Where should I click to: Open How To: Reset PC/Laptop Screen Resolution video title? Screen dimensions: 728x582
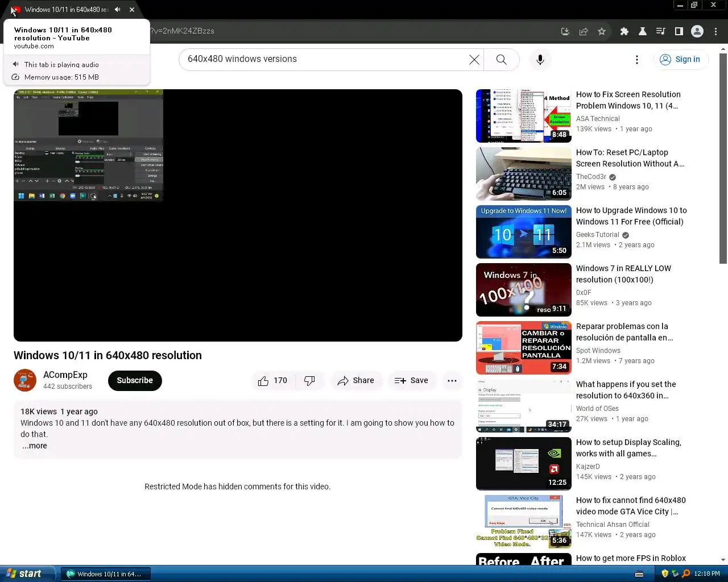[x=630, y=158]
